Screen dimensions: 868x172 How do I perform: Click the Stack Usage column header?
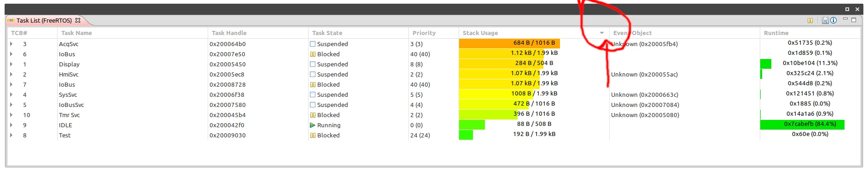pos(534,33)
